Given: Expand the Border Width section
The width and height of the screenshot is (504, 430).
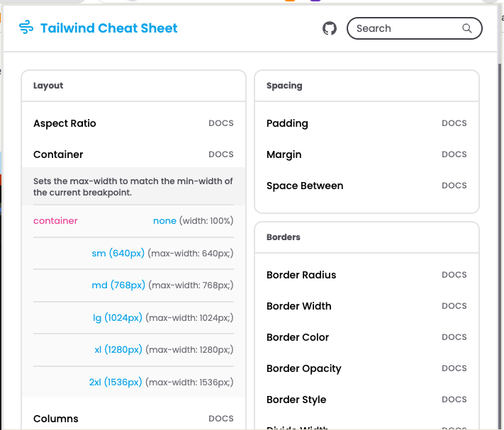Looking at the screenshot, I should pos(299,306).
